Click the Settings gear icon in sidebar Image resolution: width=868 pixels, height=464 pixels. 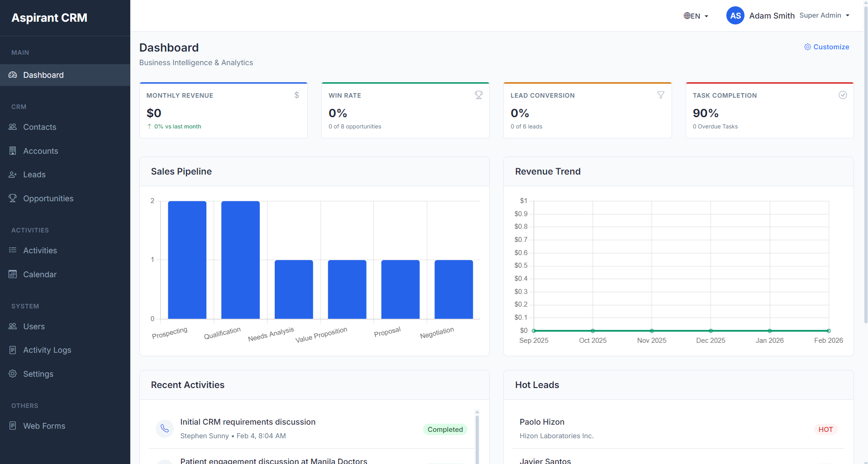(x=12, y=374)
